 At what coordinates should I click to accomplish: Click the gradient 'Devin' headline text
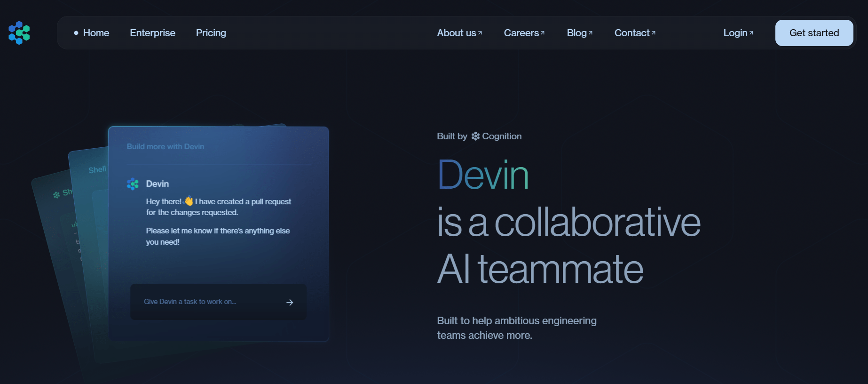coord(483,175)
